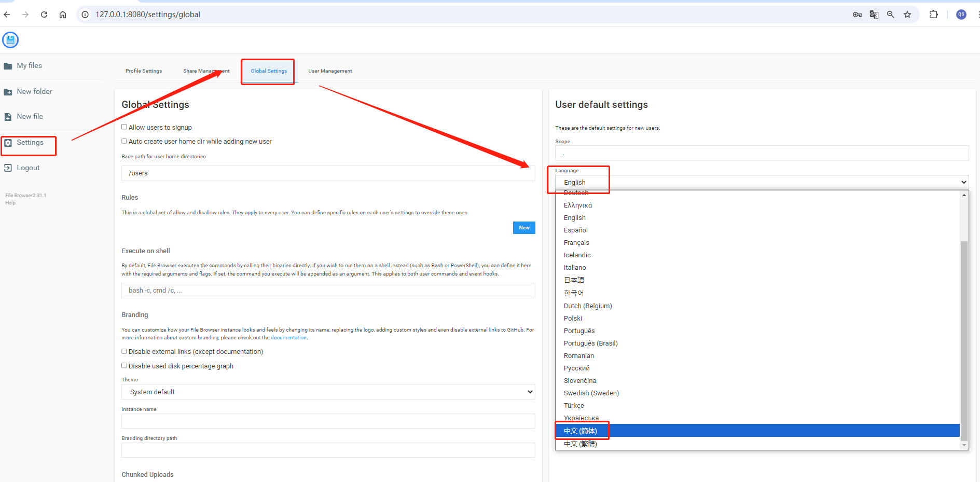This screenshot has height=482, width=980.
Task: Check Disable external links option
Action: 124,351
